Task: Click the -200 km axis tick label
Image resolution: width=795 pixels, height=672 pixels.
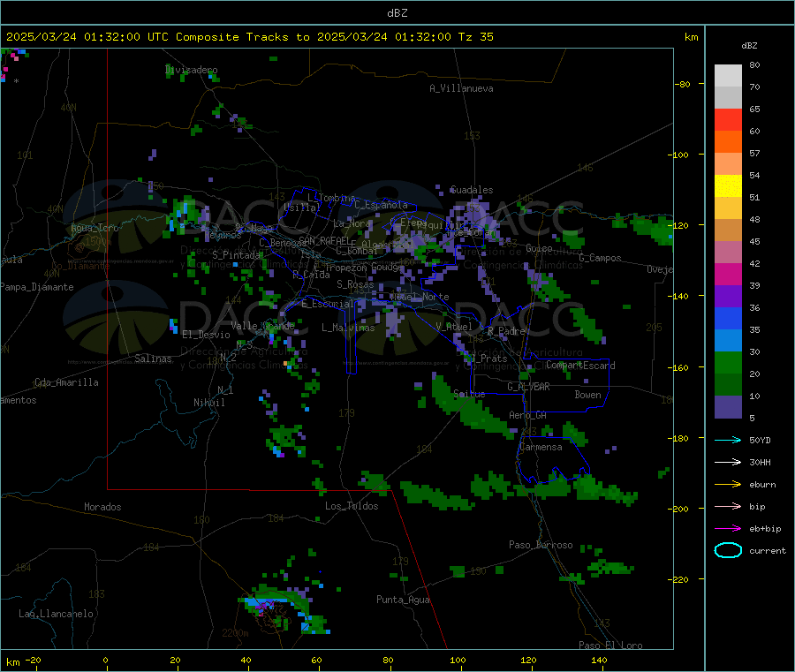Action: (678, 509)
